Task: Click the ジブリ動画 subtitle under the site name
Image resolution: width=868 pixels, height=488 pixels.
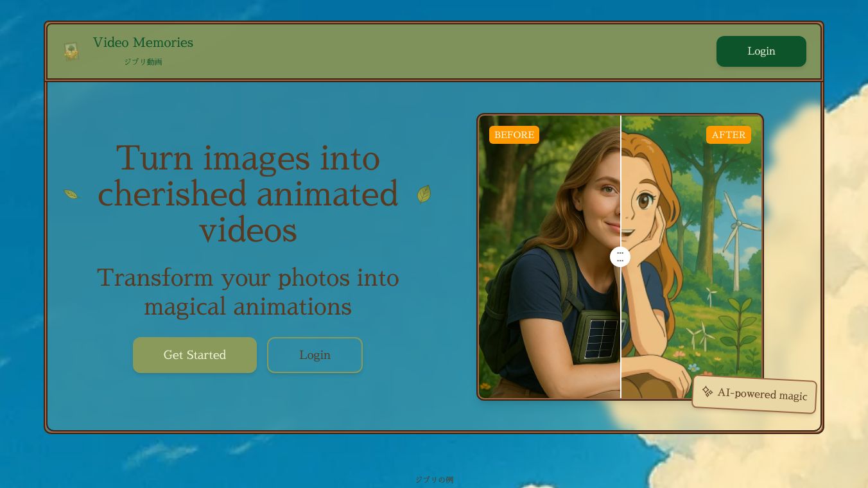Action: coord(143,62)
